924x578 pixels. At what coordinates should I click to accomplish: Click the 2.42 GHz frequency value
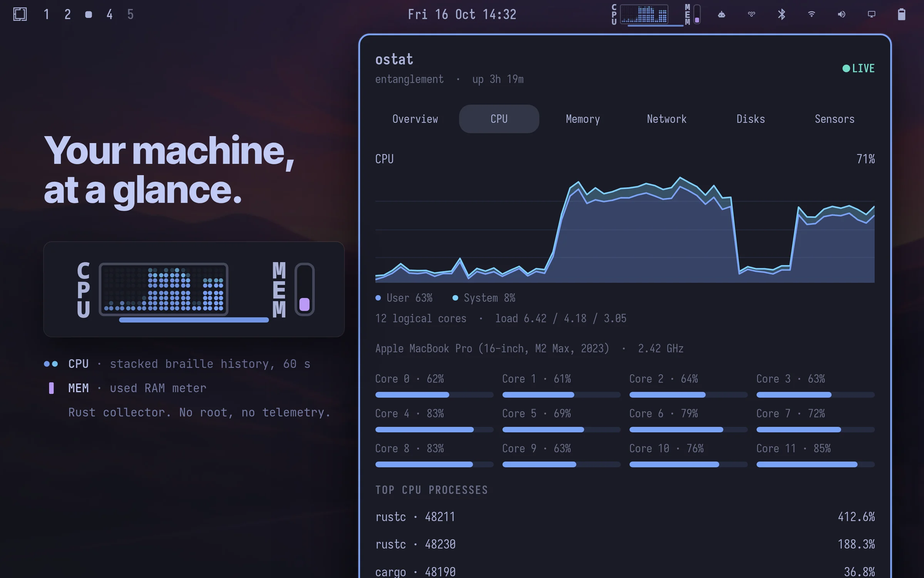(661, 349)
